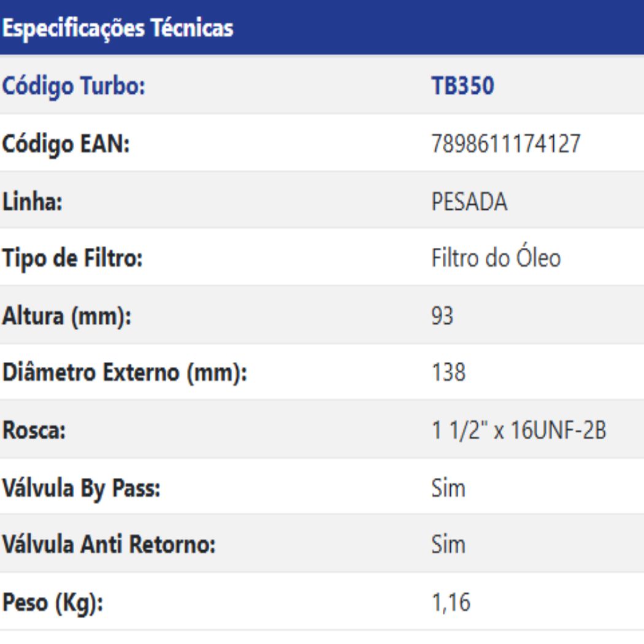Click the Rosca row label

34,431
